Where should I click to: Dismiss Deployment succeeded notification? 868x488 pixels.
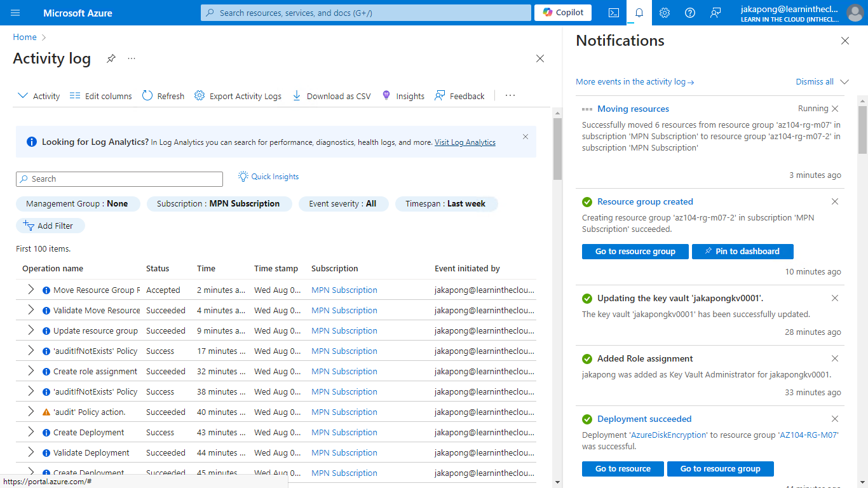tap(835, 419)
